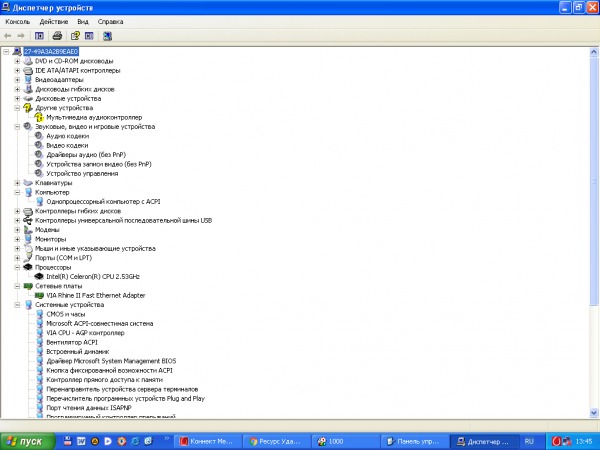Select Видео кодеки tree item
600x450 pixels.
click(67, 145)
